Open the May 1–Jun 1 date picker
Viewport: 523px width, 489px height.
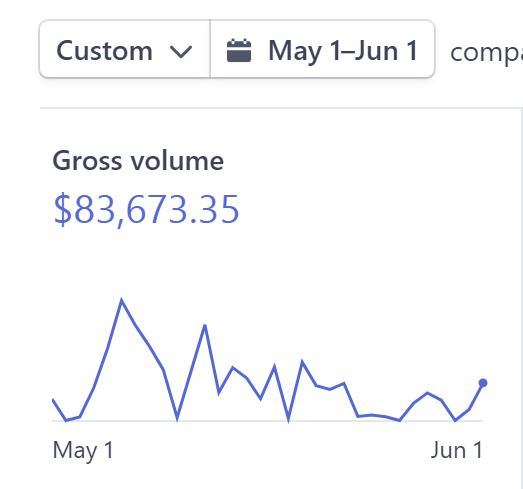tap(323, 49)
